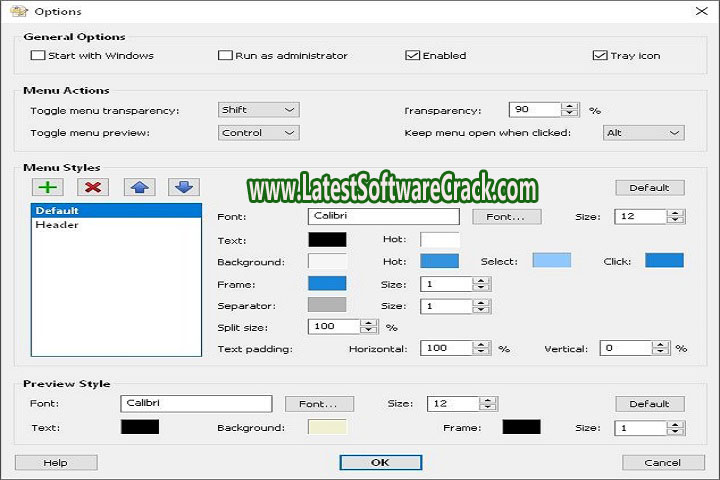Increase Horizontal text padding
Image resolution: width=720 pixels, height=480 pixels.
[481, 344]
